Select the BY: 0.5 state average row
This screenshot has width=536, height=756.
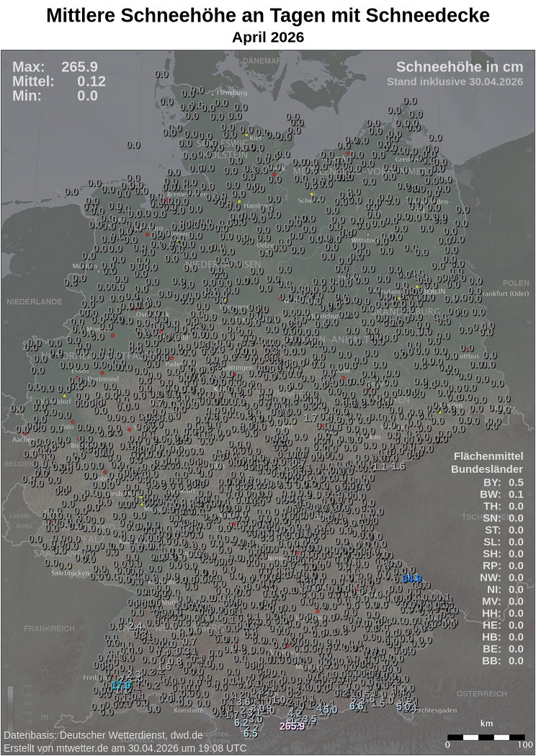point(503,482)
